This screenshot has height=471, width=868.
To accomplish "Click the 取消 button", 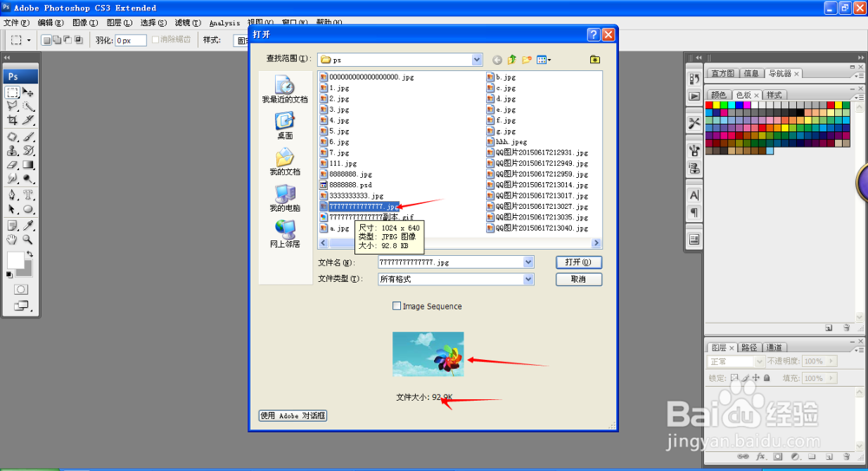I will [x=578, y=279].
